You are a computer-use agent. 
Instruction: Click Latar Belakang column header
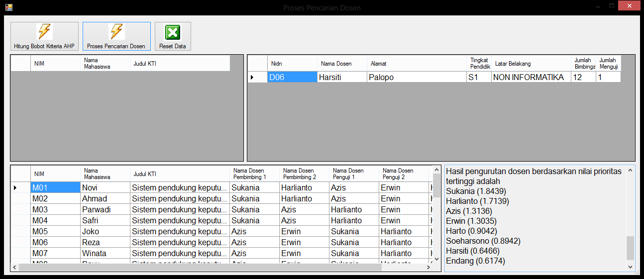click(531, 64)
